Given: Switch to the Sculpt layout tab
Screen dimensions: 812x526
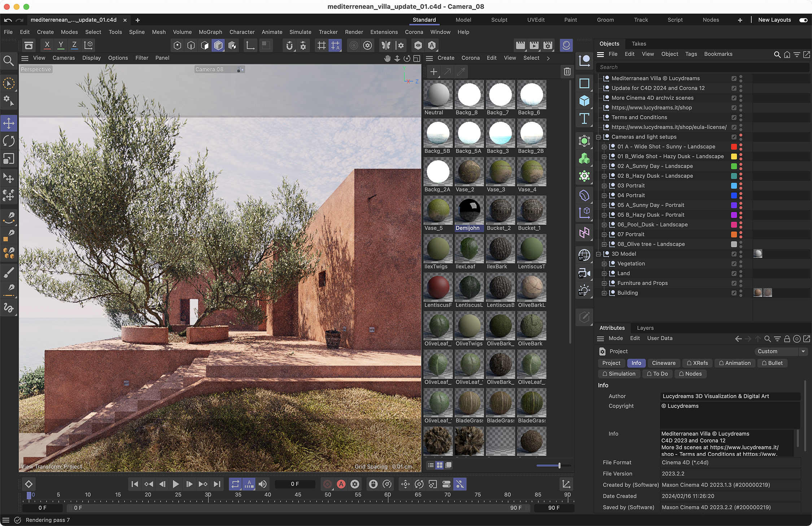Looking at the screenshot, I should point(499,20).
